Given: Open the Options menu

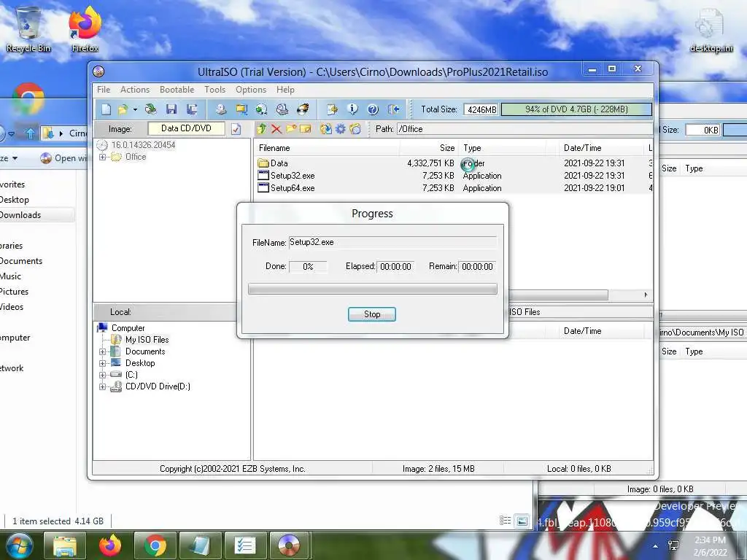Looking at the screenshot, I should pos(251,90).
